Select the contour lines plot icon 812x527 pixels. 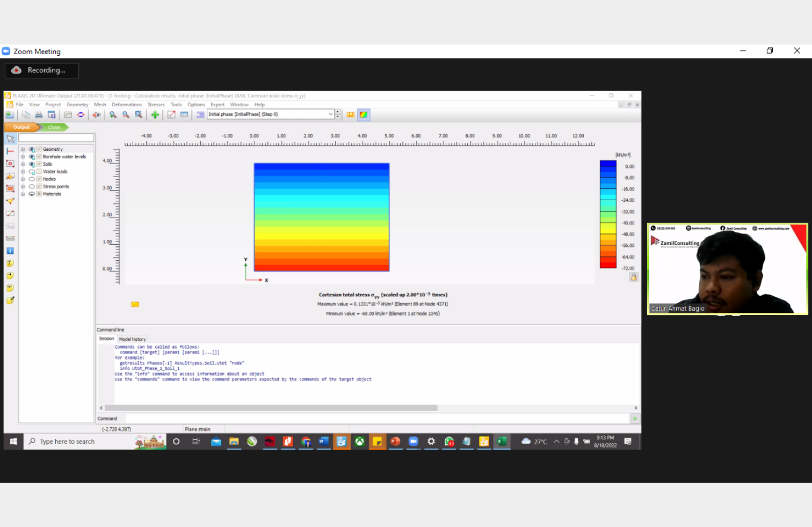pyautogui.click(x=351, y=115)
